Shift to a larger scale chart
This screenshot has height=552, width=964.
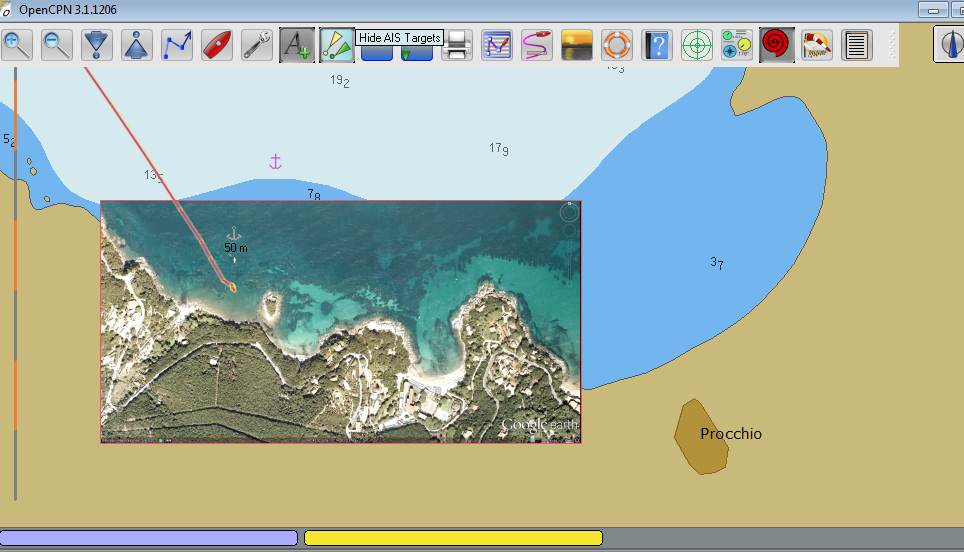pyautogui.click(x=97, y=45)
